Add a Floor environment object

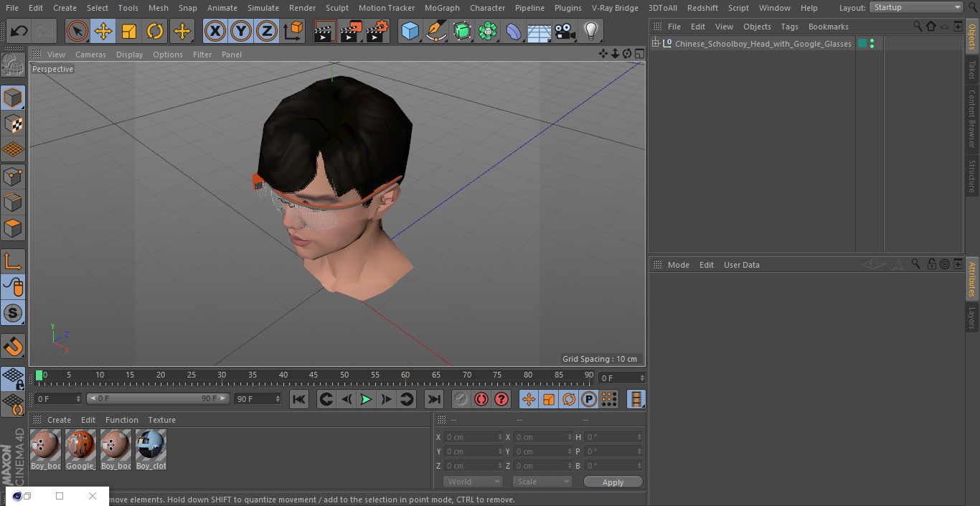point(540,31)
